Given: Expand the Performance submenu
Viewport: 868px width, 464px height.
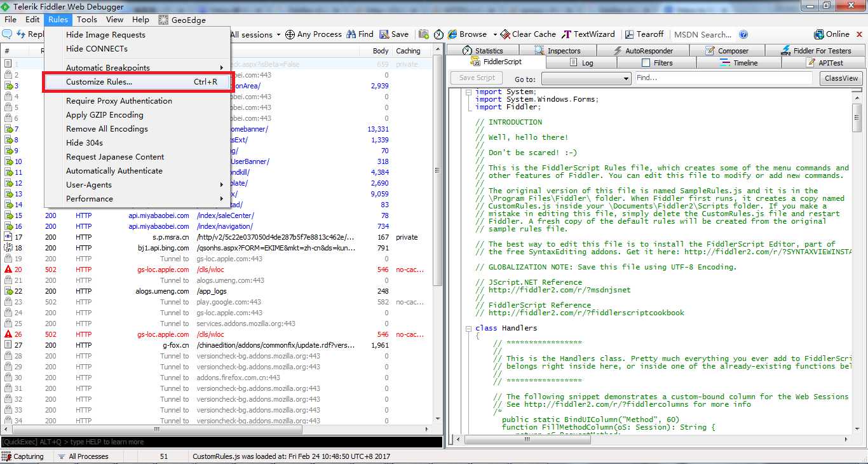Looking at the screenshot, I should point(136,199).
